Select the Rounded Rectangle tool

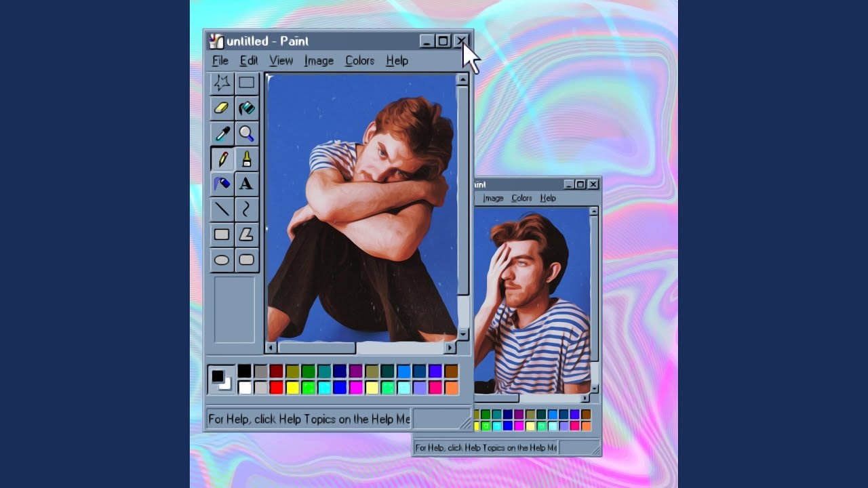[246, 260]
